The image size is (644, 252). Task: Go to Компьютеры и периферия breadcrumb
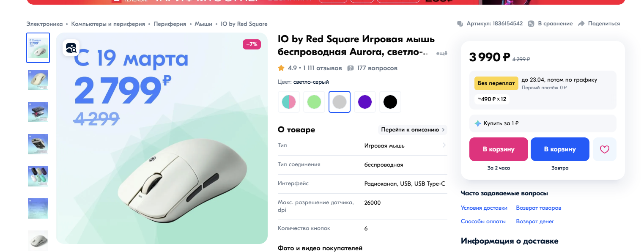point(108,24)
